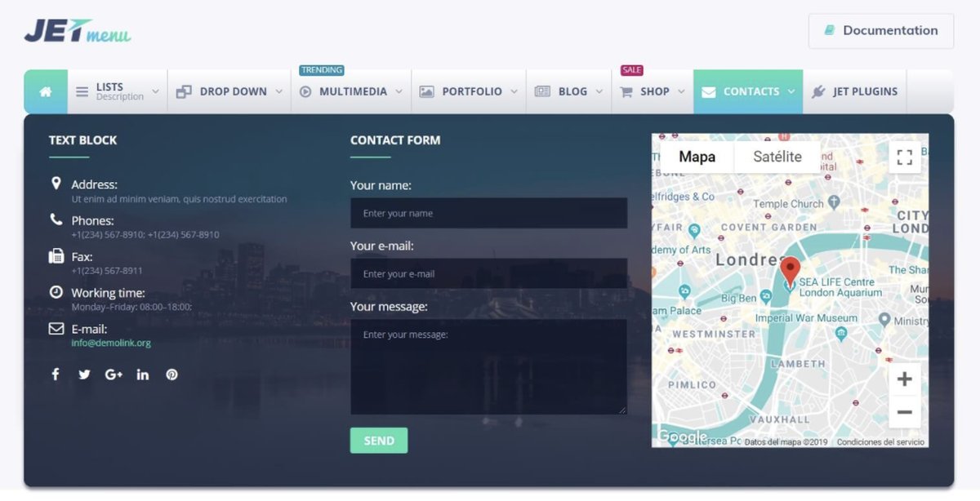Click the home icon in menu bar
The width and height of the screenshot is (980, 501).
(46, 91)
